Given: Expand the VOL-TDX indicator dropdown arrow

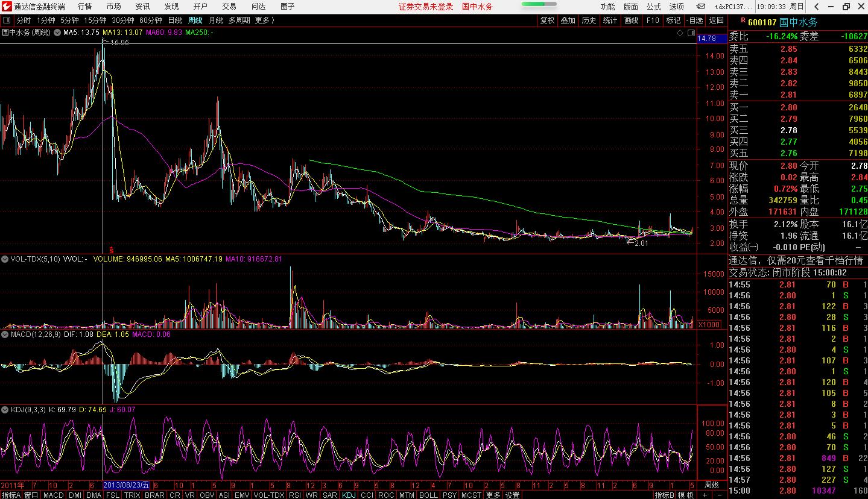Looking at the screenshot, I should pos(5,259).
